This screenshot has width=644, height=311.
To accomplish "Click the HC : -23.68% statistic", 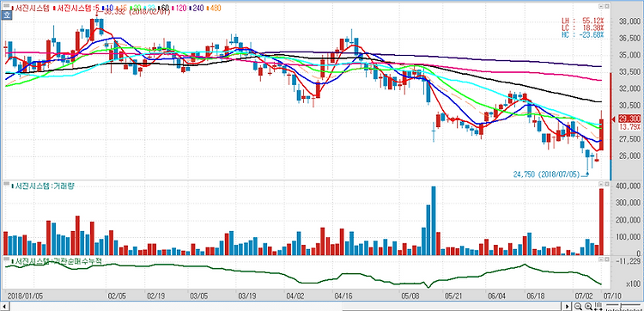I will pos(583,34).
